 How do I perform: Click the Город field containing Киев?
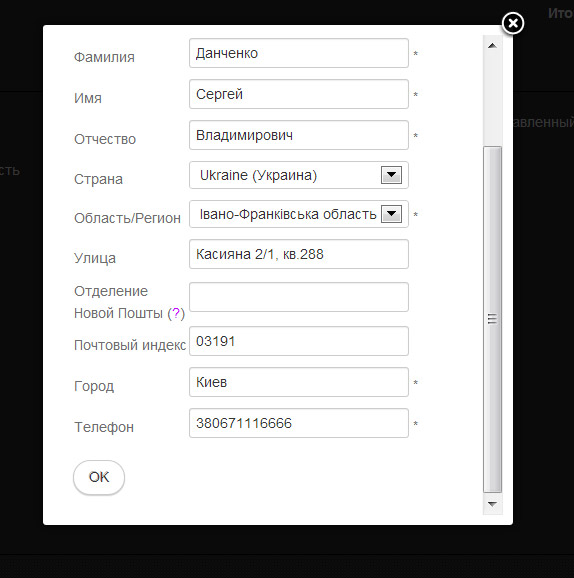click(x=299, y=382)
